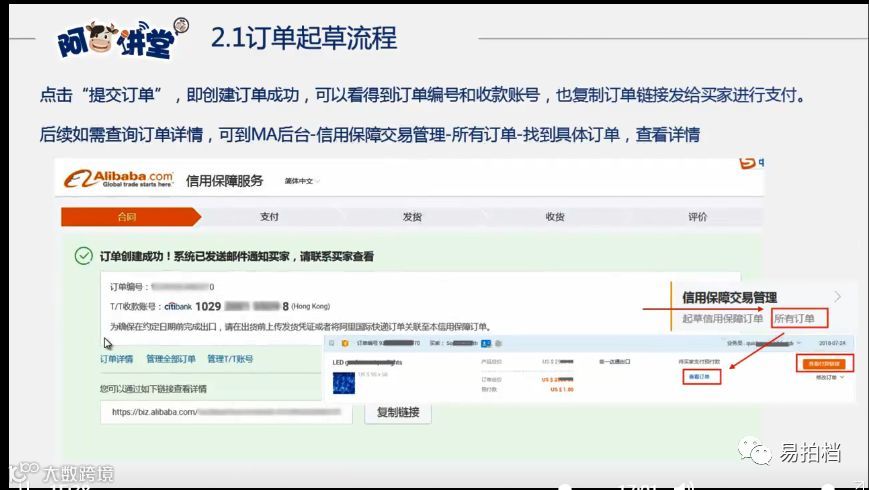The width and height of the screenshot is (869, 490).
Task: Click the Alibaba.com logo
Action: (119, 179)
